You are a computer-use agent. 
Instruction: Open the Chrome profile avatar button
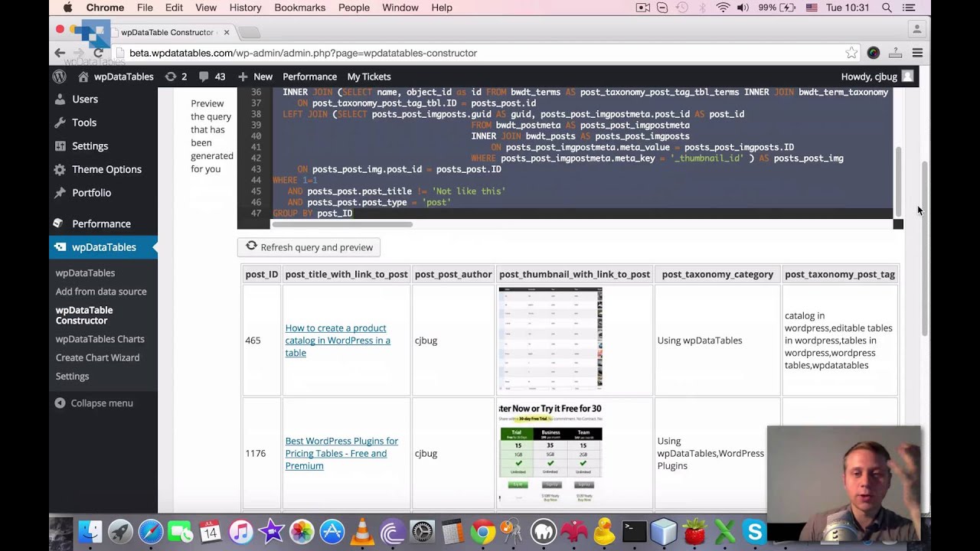click(x=916, y=29)
